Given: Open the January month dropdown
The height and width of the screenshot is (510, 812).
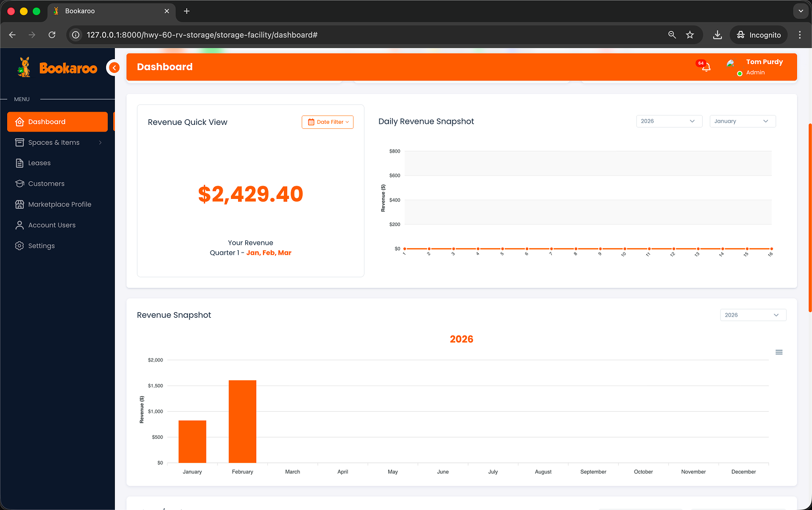Looking at the screenshot, I should coord(742,121).
